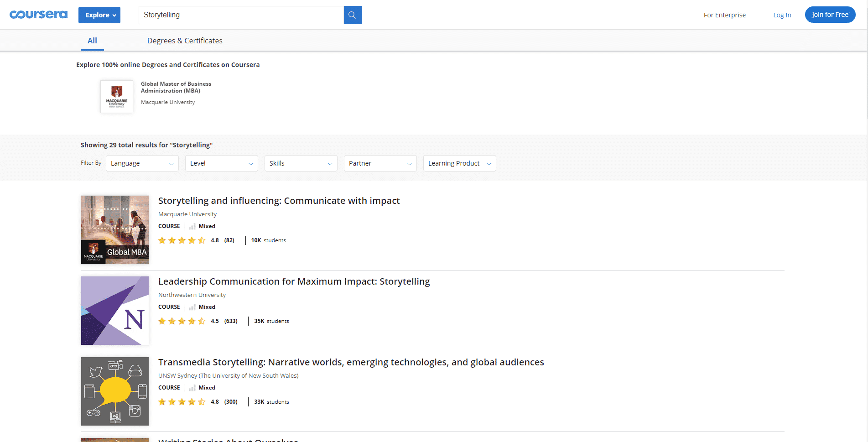
Task: Expand the Partner filter dropdown
Action: (380, 163)
